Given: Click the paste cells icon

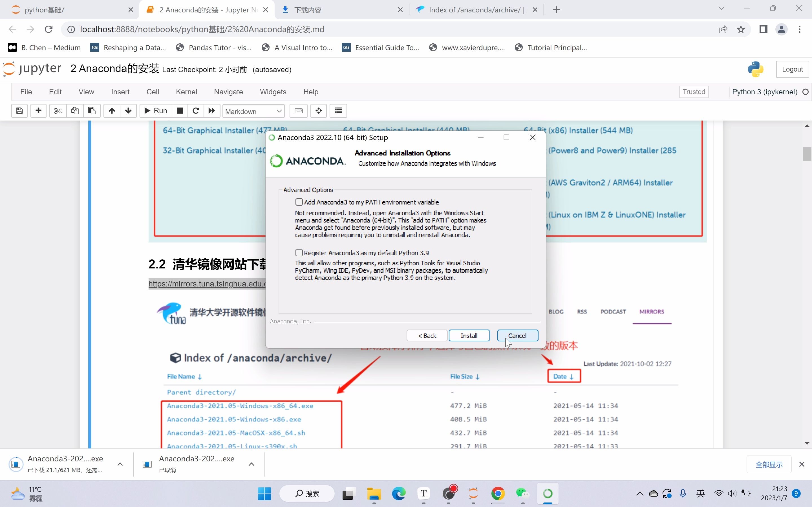Looking at the screenshot, I should point(92,111).
